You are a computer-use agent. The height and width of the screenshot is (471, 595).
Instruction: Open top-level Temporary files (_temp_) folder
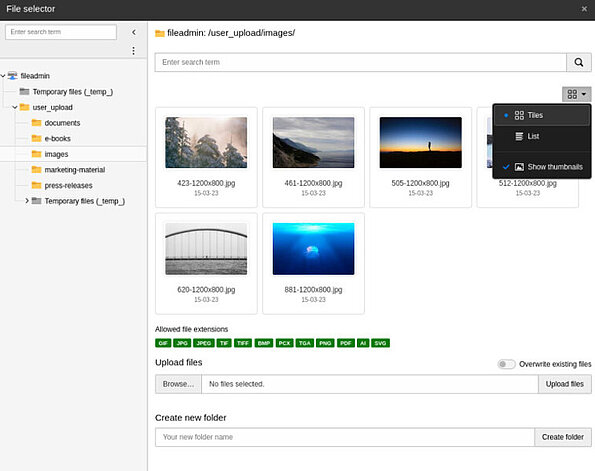click(73, 92)
